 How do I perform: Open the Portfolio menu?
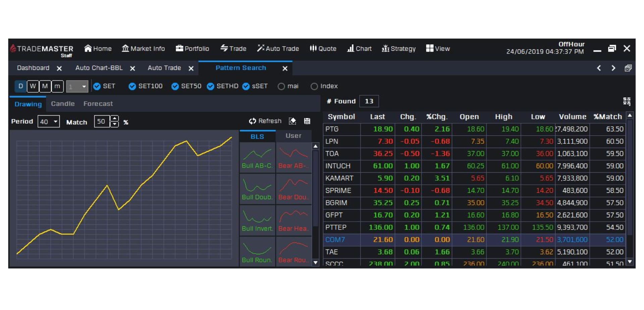(x=192, y=49)
